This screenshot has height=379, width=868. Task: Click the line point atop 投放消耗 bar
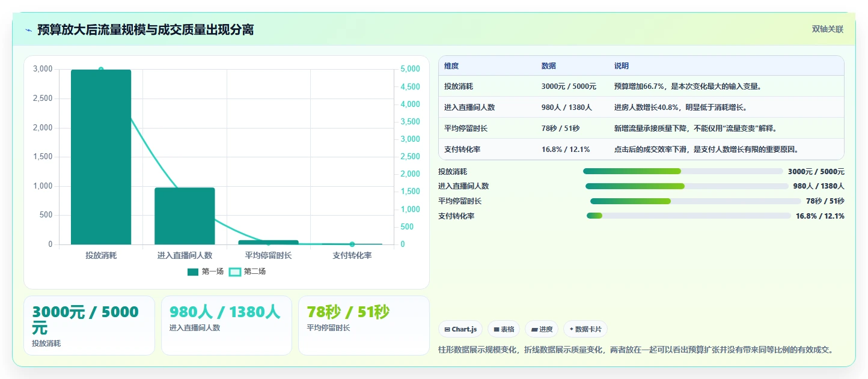101,70
